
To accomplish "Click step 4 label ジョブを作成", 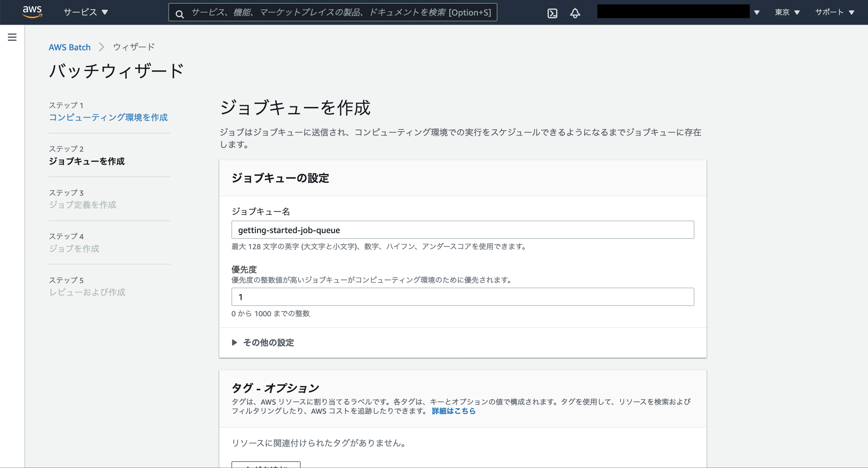I will pos(74,249).
